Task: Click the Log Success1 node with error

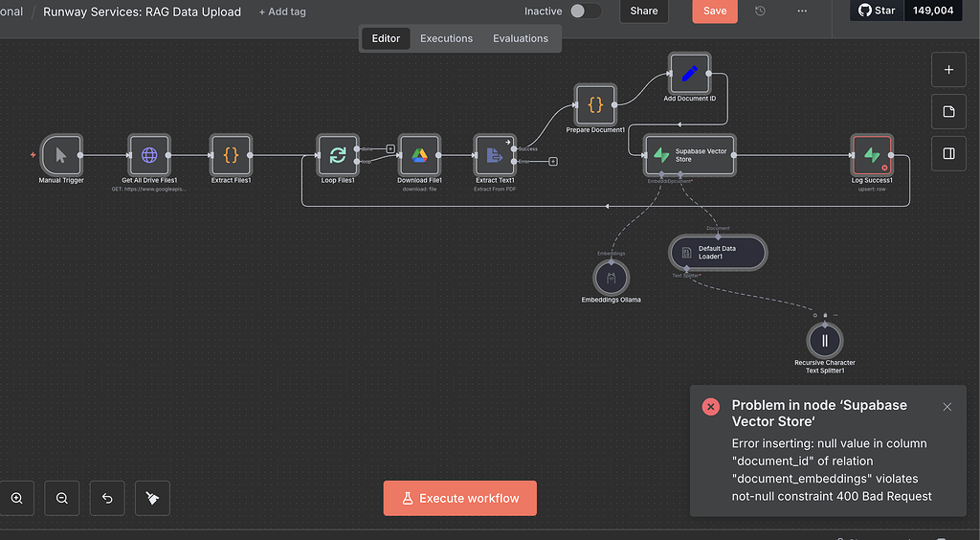Action: coord(871,155)
